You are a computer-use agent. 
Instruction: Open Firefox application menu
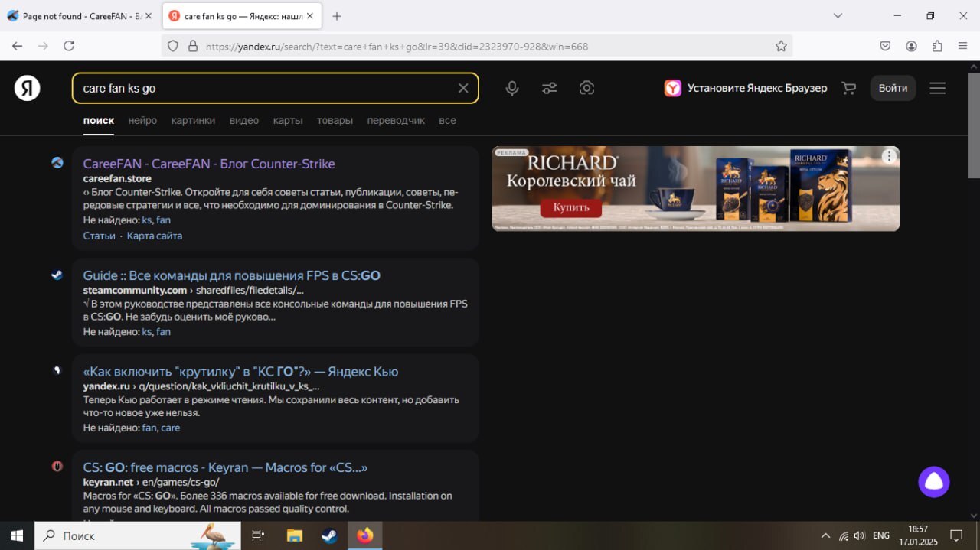[x=962, y=46]
